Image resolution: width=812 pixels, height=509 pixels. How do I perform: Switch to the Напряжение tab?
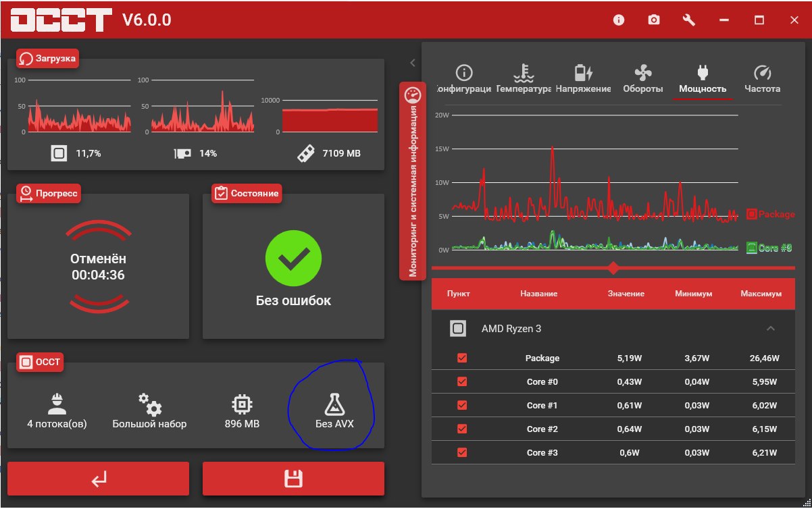tap(583, 80)
